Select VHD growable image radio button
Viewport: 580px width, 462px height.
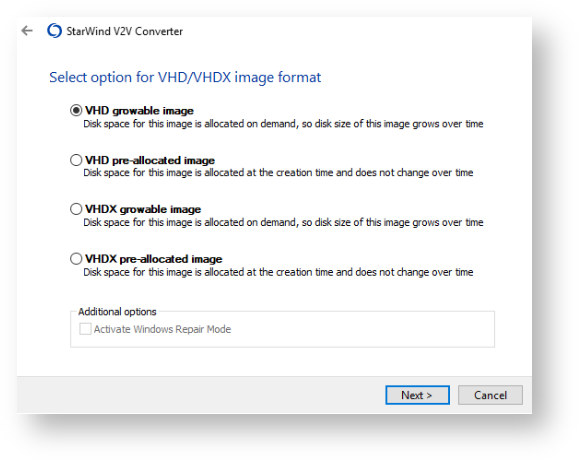click(x=76, y=111)
